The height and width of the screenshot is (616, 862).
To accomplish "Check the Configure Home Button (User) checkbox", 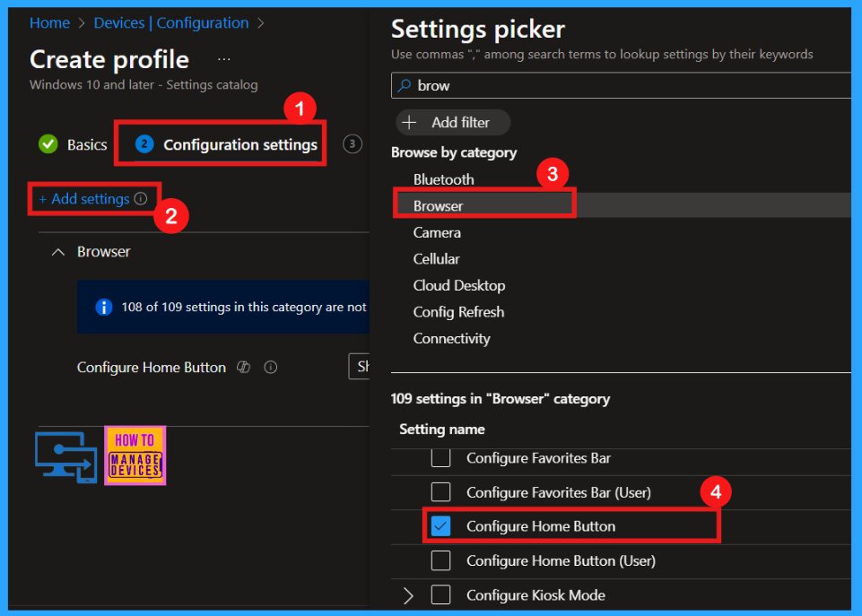I will 441,560.
